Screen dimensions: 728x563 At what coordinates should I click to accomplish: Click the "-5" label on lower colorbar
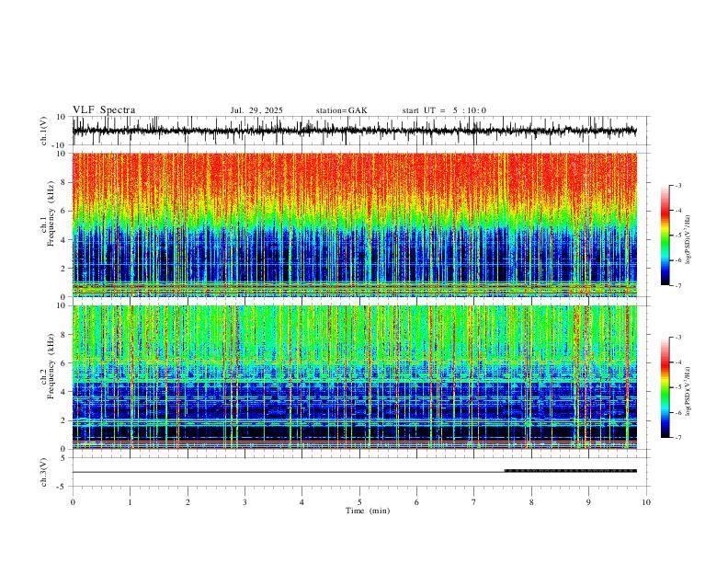(677, 387)
